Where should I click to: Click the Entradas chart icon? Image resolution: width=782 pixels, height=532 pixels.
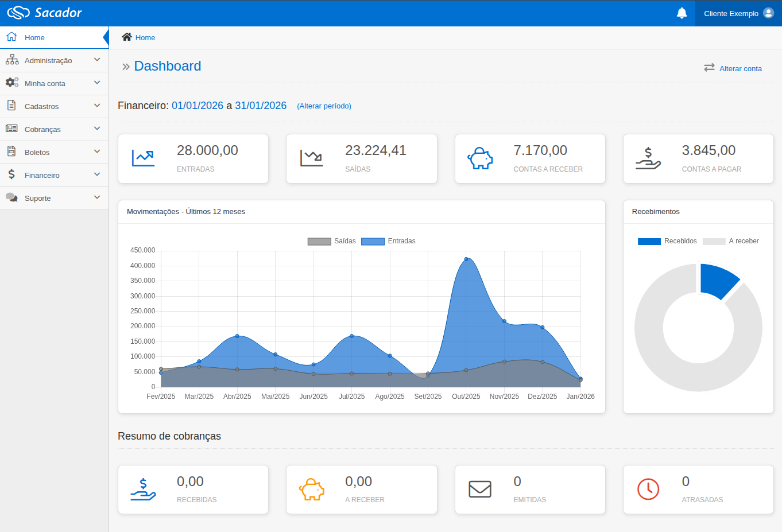click(142, 157)
